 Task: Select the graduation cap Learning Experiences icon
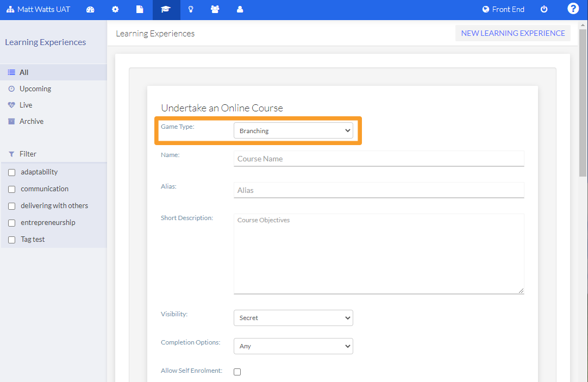point(166,9)
